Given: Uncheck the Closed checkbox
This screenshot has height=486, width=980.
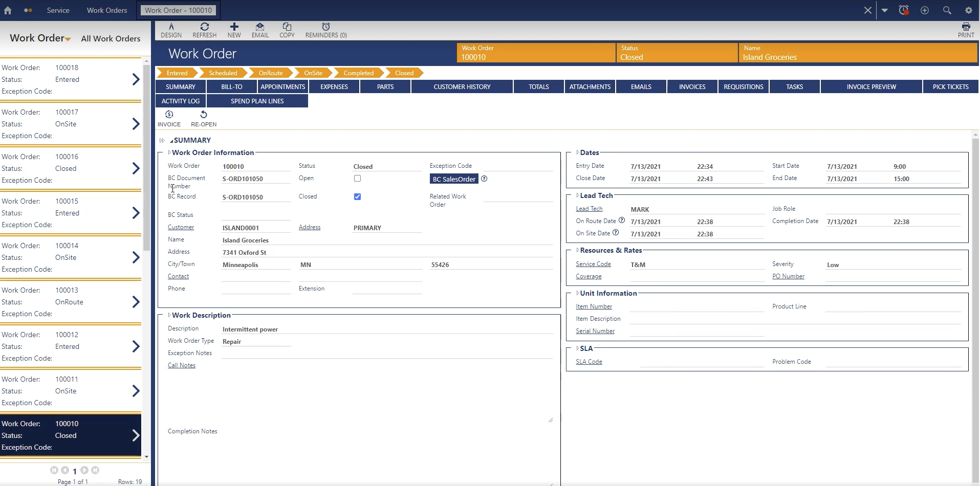Looking at the screenshot, I should click(x=357, y=196).
